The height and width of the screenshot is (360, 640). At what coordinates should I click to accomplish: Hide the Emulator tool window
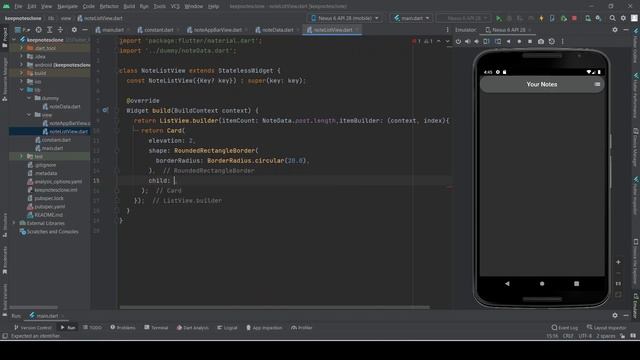[x=626, y=30]
